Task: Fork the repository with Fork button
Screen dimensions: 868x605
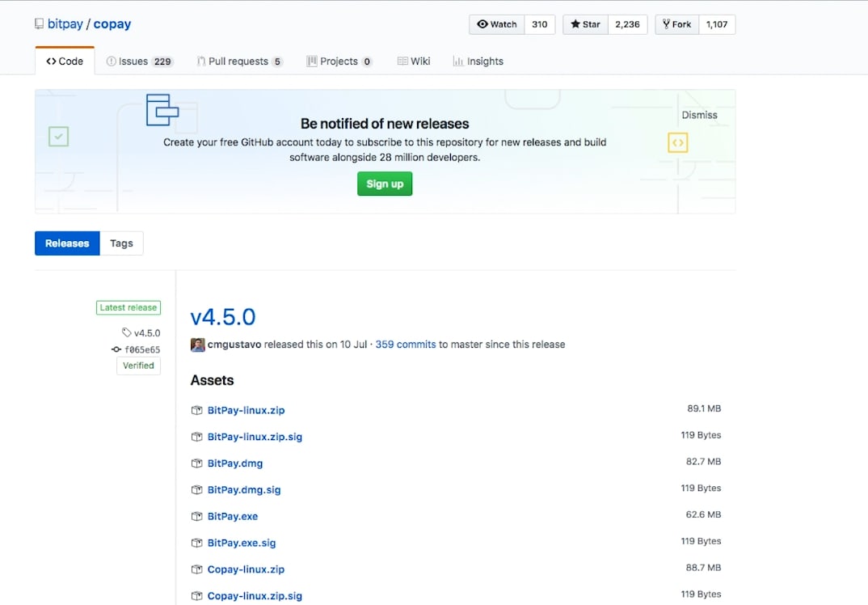Action: click(x=676, y=24)
